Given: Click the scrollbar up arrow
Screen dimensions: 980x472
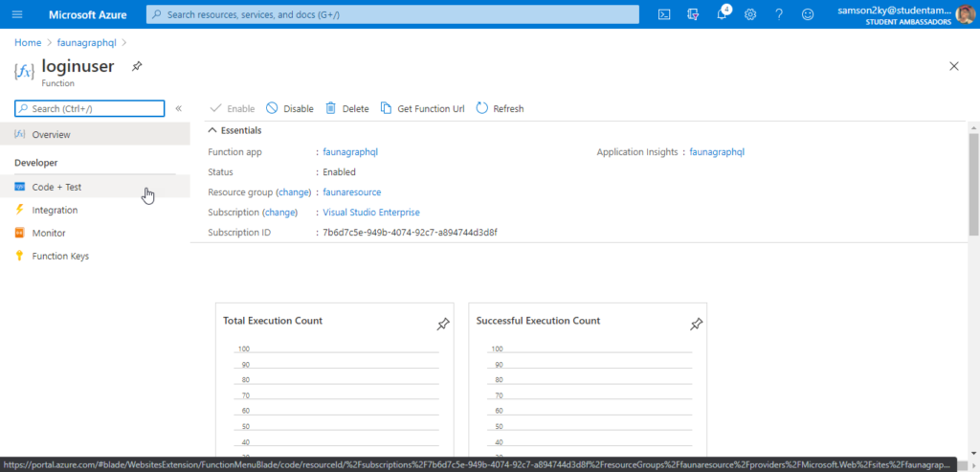Looking at the screenshot, I should [x=973, y=127].
